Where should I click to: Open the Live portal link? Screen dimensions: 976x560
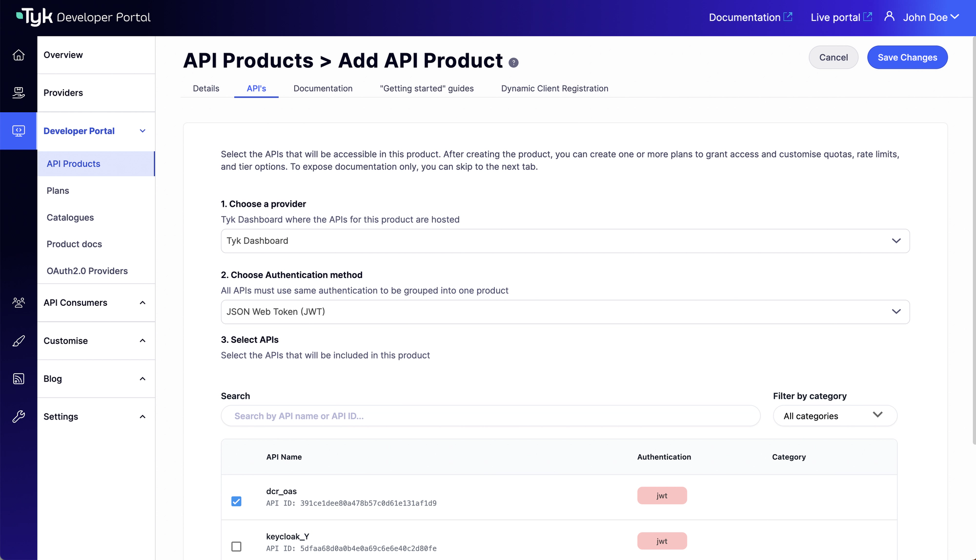click(840, 17)
